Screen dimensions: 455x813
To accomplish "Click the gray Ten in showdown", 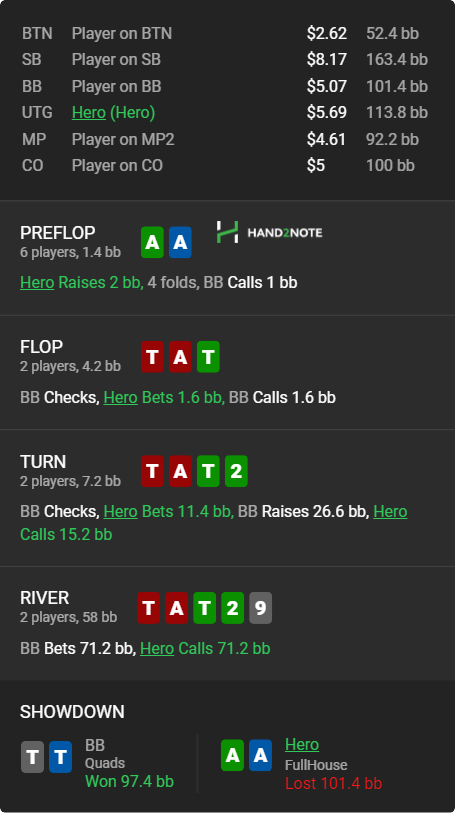I will (x=32, y=757).
